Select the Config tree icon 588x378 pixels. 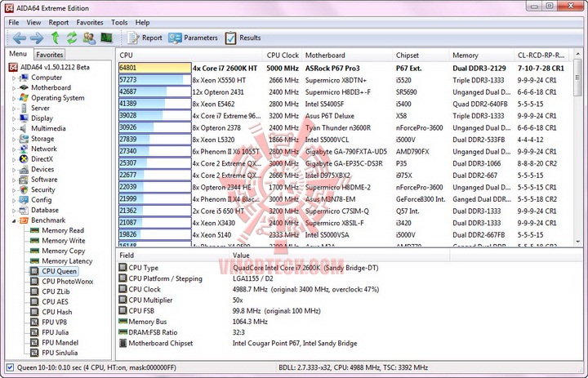24,200
